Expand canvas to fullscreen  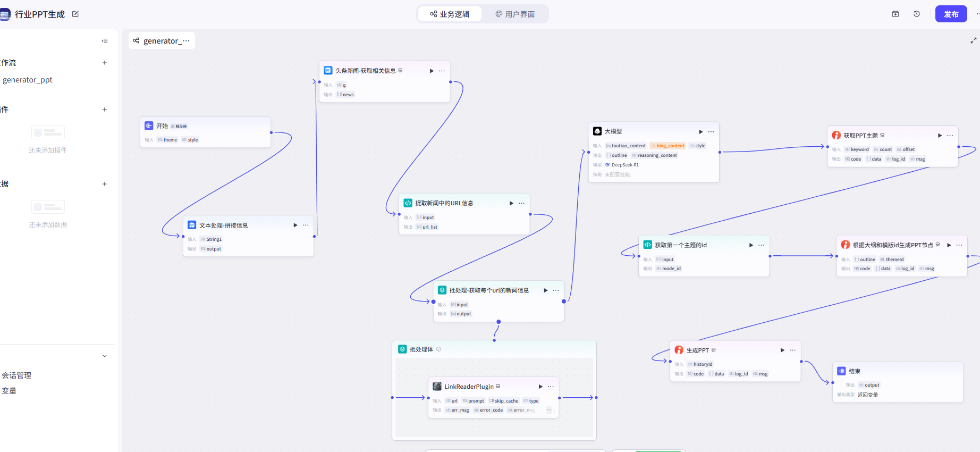[x=973, y=40]
